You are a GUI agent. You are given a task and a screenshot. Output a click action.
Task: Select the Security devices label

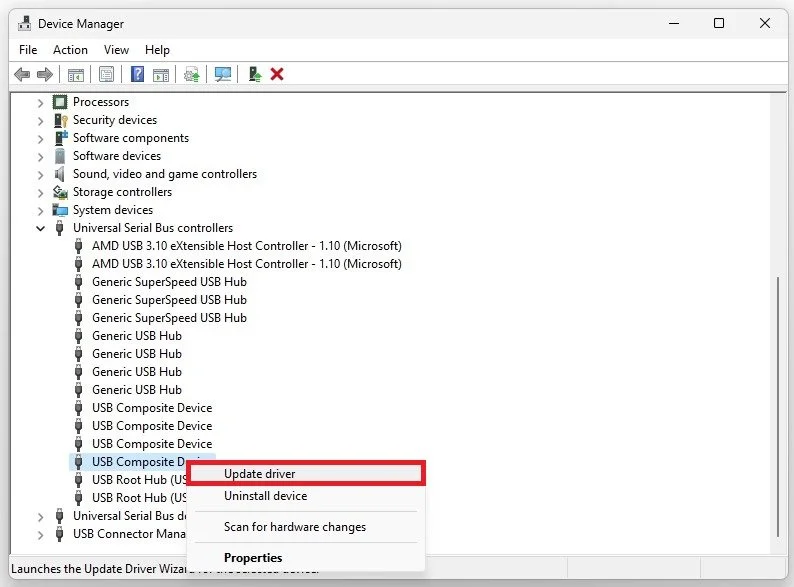[x=115, y=120]
